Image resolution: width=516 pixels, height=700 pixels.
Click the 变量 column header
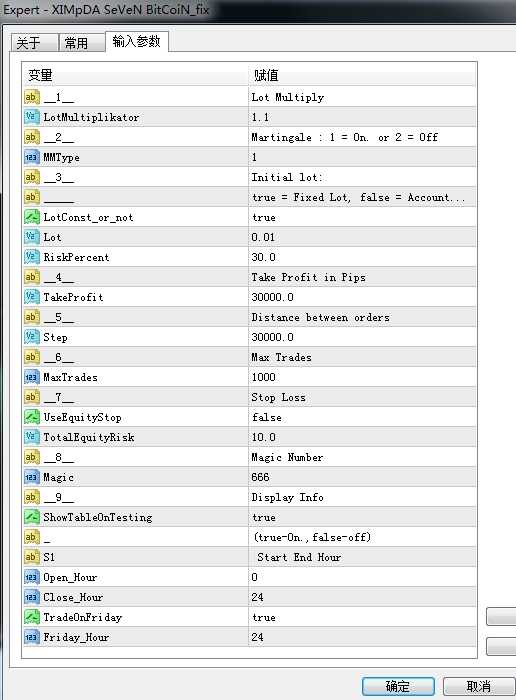(x=135, y=75)
